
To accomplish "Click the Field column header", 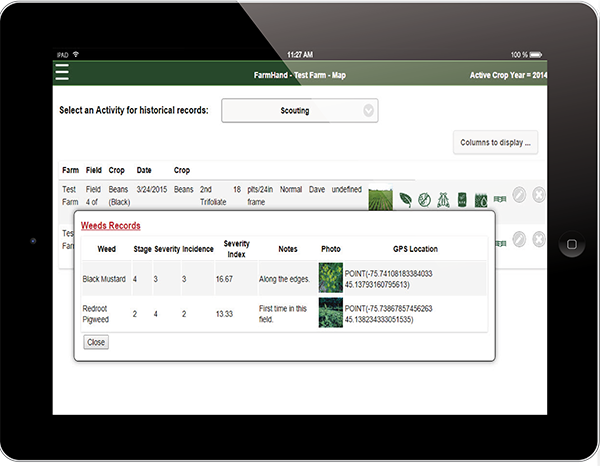I will pyautogui.click(x=94, y=170).
